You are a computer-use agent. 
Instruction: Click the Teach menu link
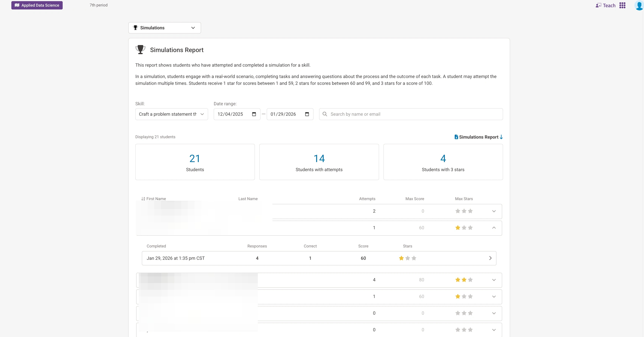pos(609,5)
